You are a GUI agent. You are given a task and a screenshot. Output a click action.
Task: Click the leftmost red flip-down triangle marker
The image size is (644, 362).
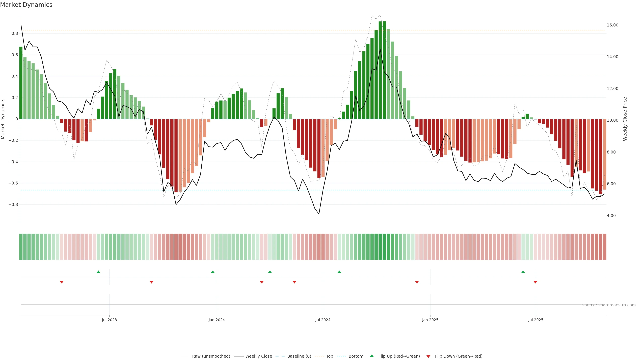click(x=62, y=282)
